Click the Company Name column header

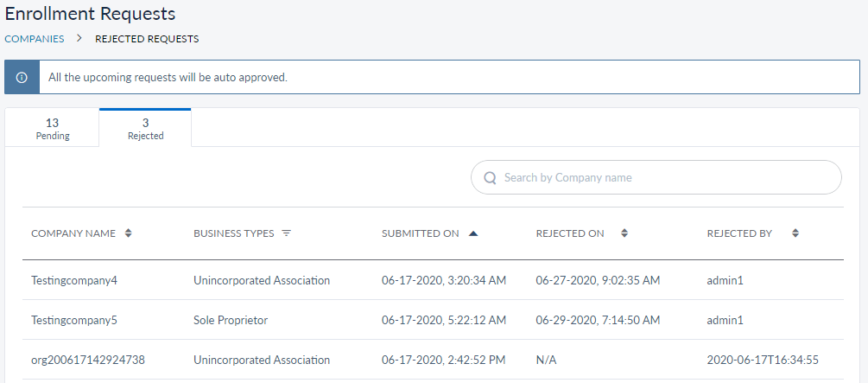(73, 233)
